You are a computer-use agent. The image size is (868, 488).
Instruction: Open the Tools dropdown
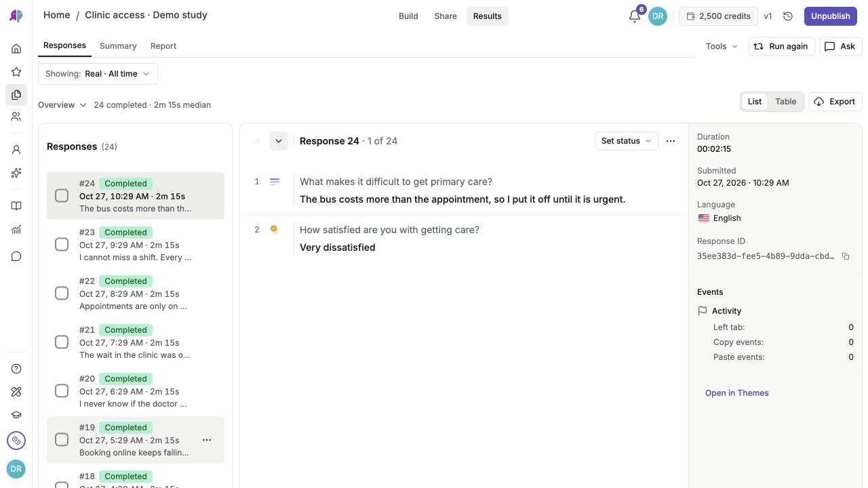[722, 46]
